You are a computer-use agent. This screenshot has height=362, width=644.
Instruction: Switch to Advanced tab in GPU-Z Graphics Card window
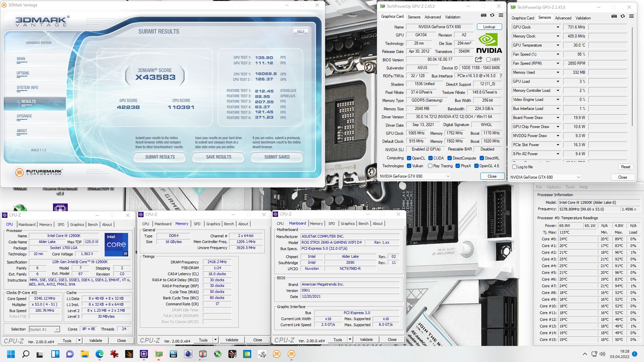pyautogui.click(x=433, y=17)
